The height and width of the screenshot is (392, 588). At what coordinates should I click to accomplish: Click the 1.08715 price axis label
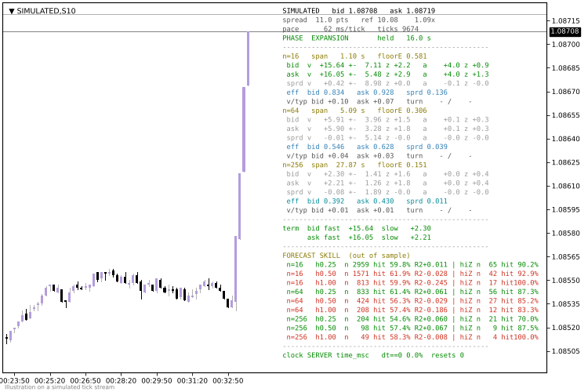[566, 20]
